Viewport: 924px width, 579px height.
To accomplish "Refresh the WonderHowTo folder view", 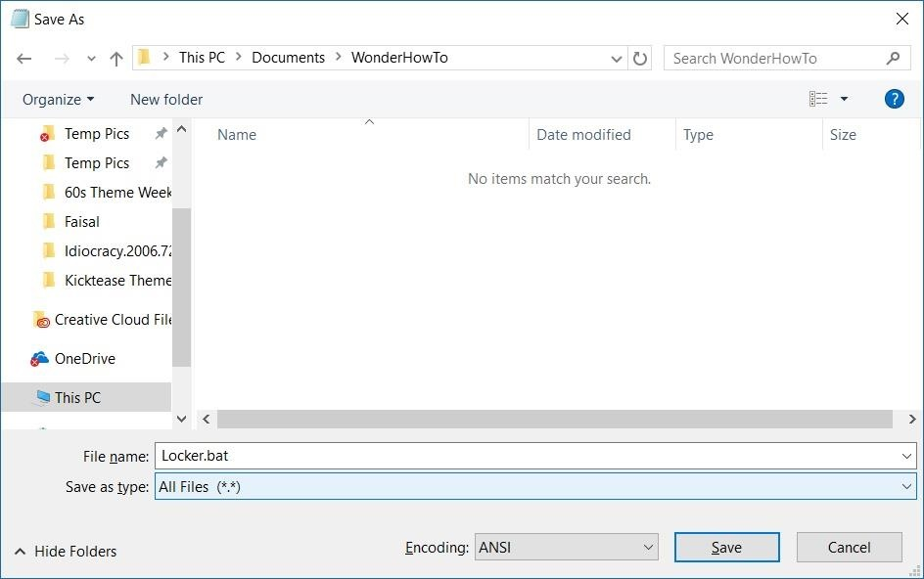I will [640, 59].
